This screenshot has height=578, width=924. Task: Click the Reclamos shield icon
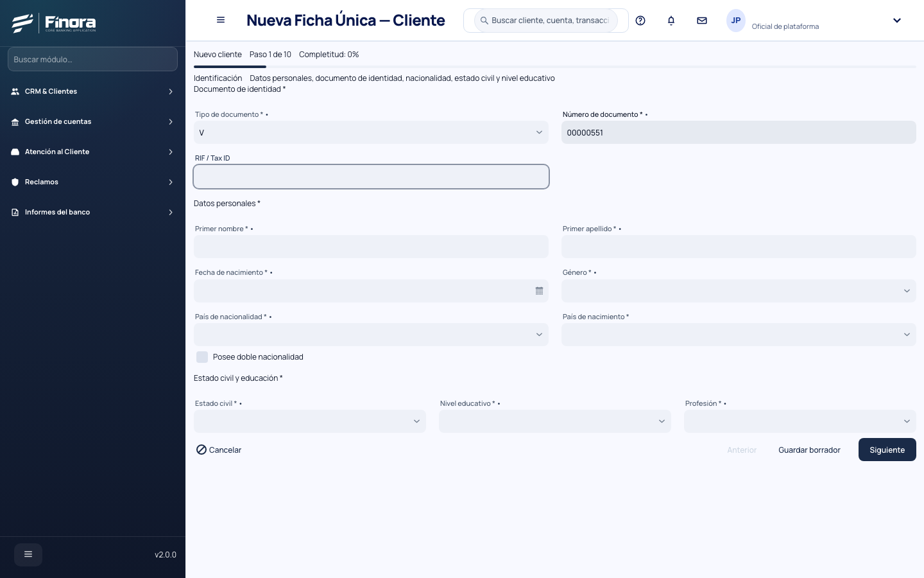15,182
